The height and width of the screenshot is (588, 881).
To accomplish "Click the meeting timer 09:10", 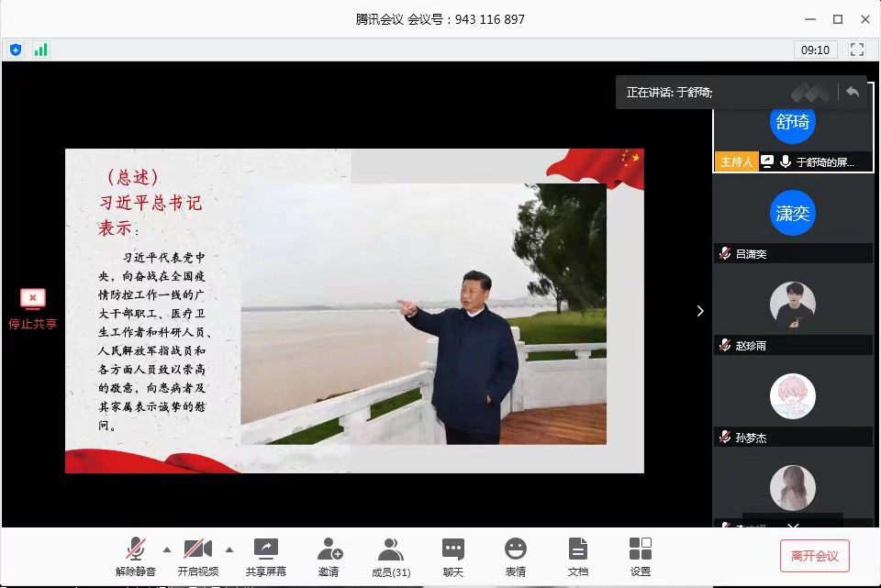I will click(815, 50).
